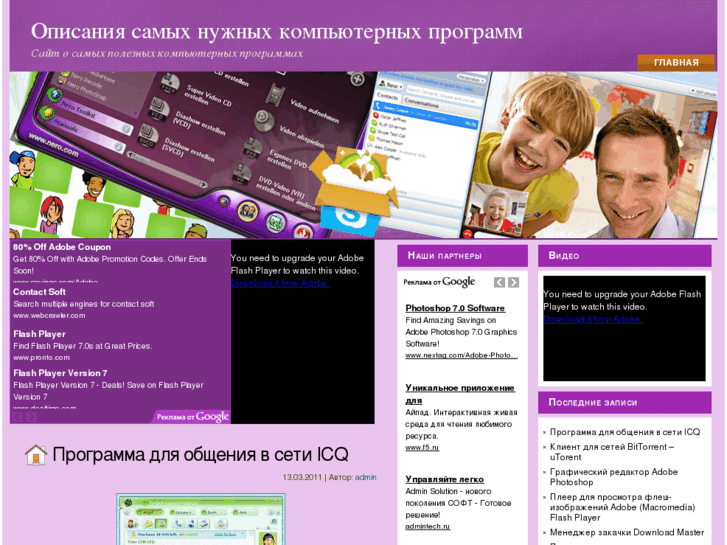This screenshot has height=545, width=727.
Task: Click the Видео widget heading
Action: 624,256
